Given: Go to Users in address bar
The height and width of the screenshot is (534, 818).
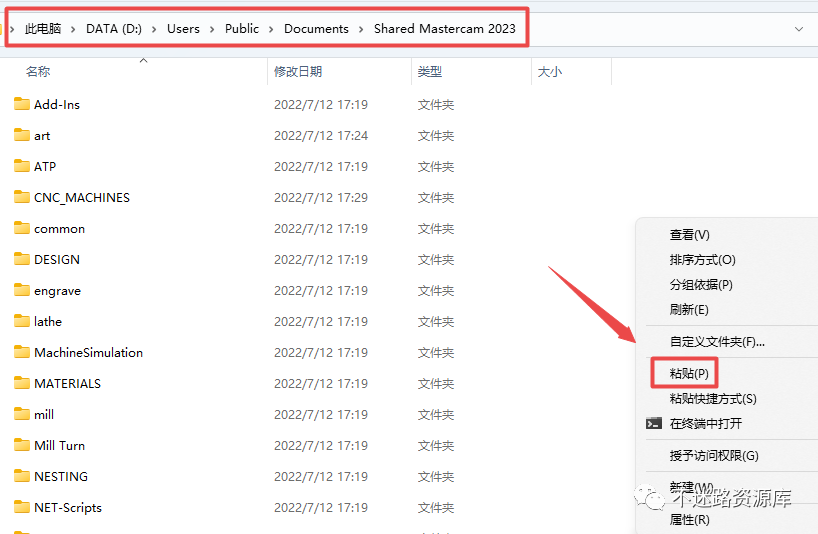Looking at the screenshot, I should click(x=183, y=29).
